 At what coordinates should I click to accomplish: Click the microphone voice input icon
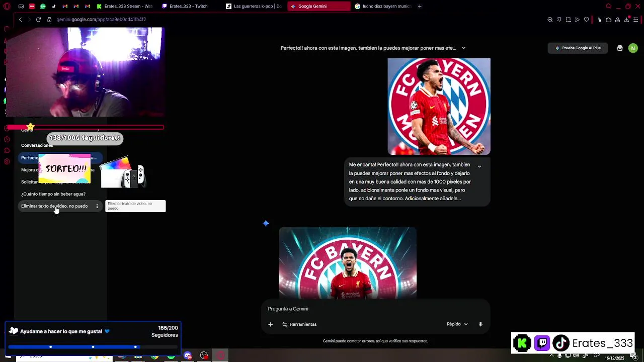[x=480, y=324]
